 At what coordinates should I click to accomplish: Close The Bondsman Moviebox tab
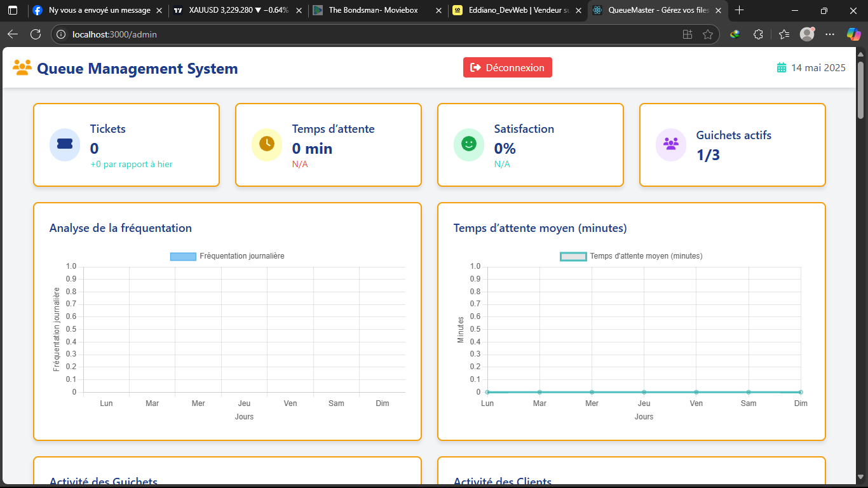tap(438, 10)
